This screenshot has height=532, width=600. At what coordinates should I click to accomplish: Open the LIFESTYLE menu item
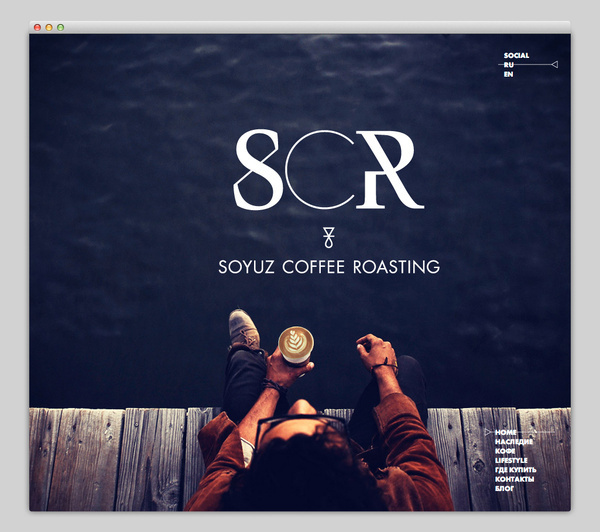(x=511, y=460)
